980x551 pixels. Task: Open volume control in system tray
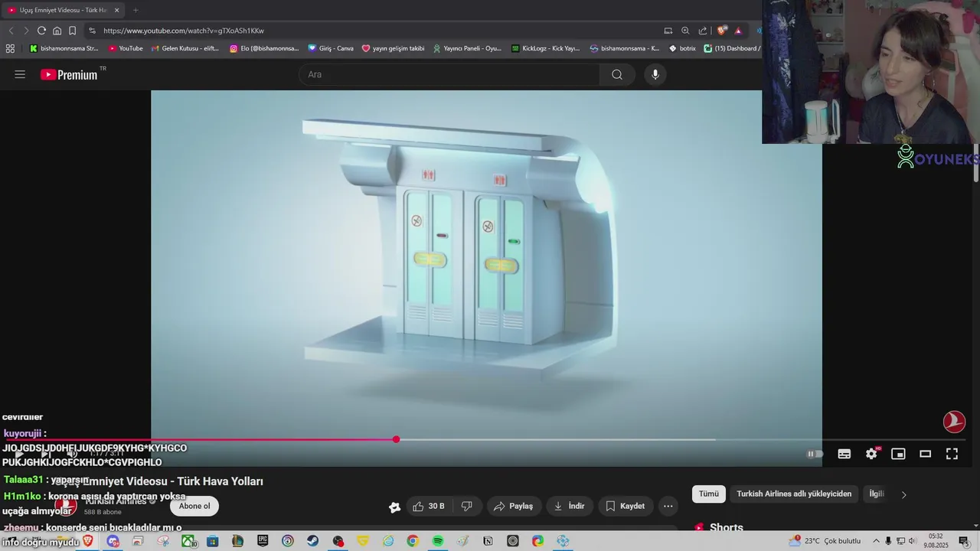(912, 541)
